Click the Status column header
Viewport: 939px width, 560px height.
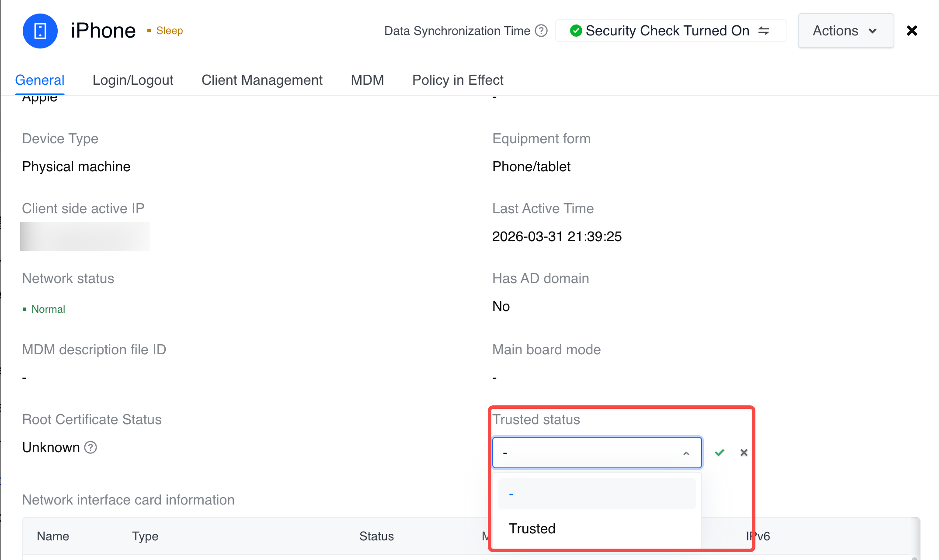tap(376, 536)
